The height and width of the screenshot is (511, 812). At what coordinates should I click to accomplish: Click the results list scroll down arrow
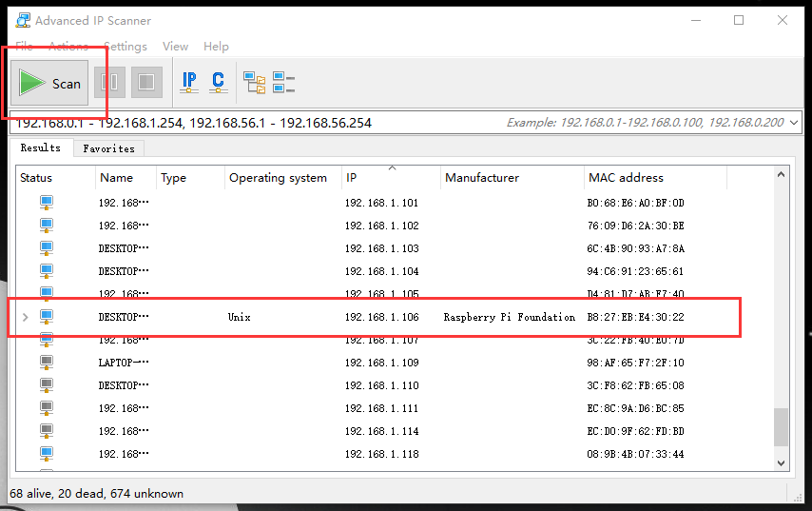click(781, 462)
